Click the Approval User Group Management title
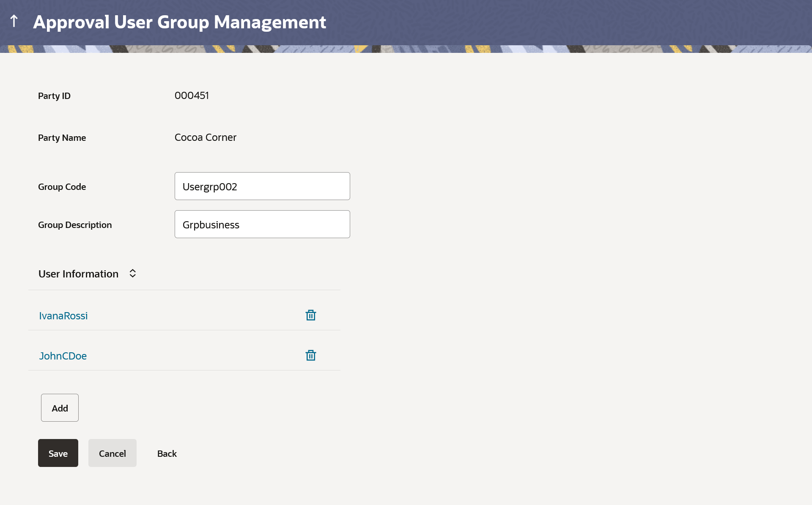The height and width of the screenshot is (505, 812). click(179, 22)
